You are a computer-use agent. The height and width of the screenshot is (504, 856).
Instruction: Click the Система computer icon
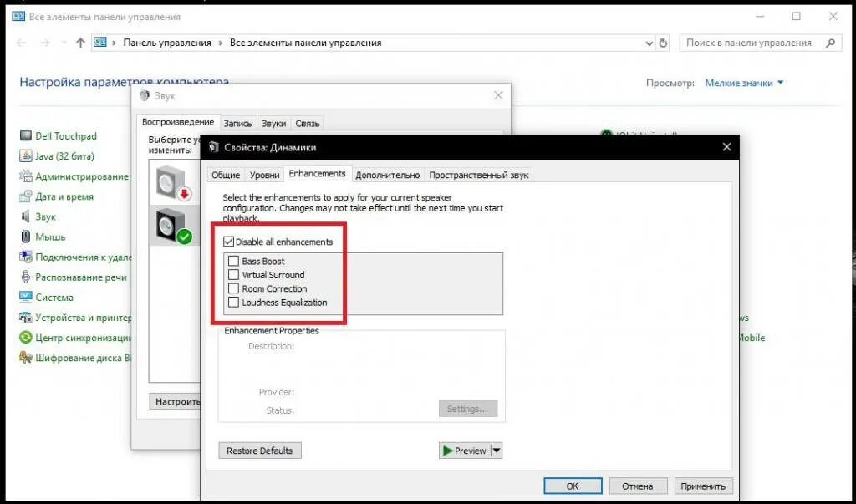coord(26,298)
